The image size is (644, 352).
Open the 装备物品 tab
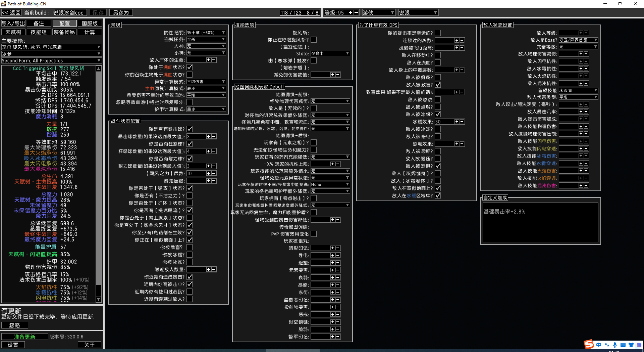[64, 32]
